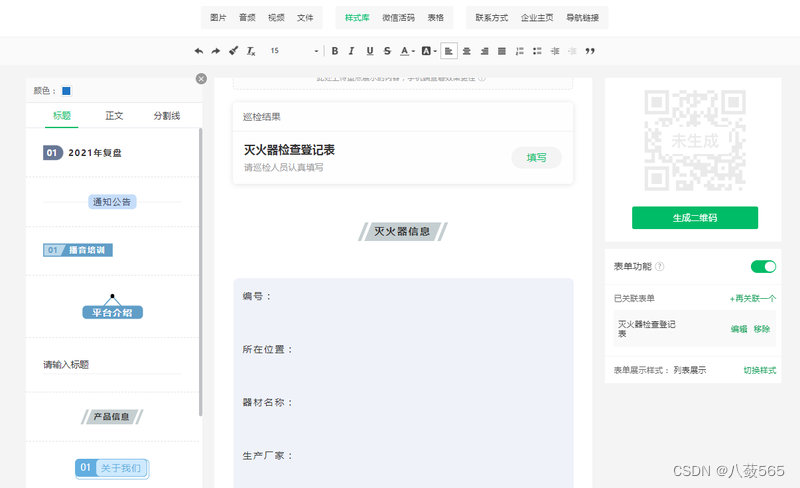The height and width of the screenshot is (488, 800).
Task: Click the 未生成 QR code placeholder
Action: [x=695, y=141]
